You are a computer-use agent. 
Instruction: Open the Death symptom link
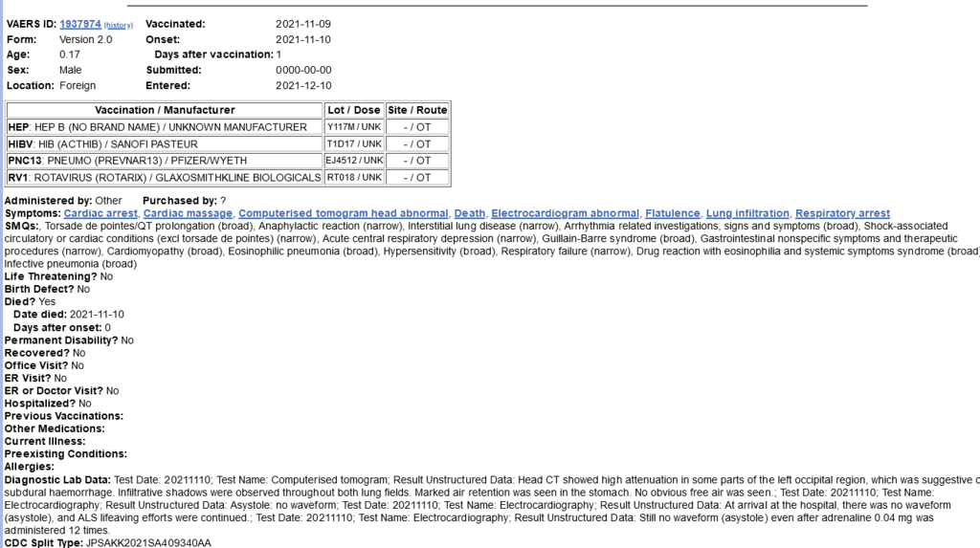click(469, 213)
